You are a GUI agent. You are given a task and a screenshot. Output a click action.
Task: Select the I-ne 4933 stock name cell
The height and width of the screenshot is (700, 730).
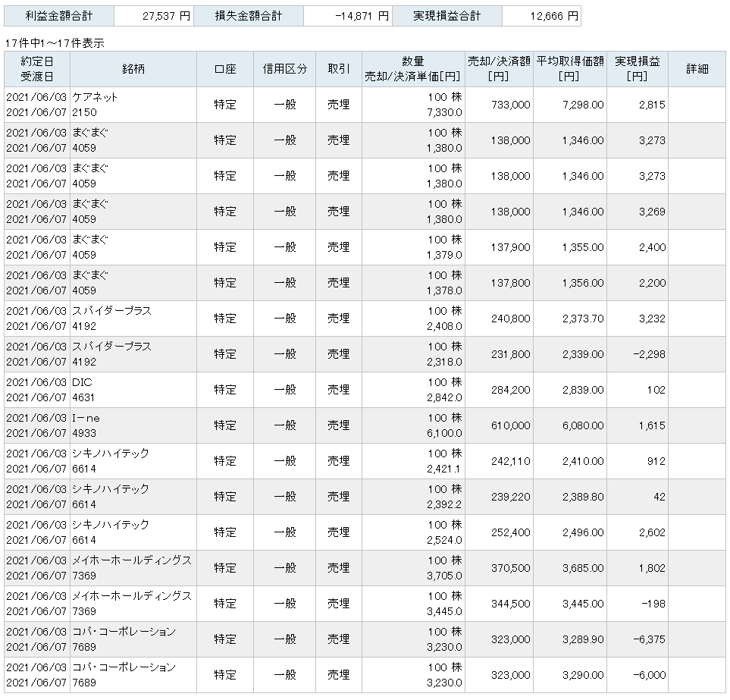[x=133, y=425]
